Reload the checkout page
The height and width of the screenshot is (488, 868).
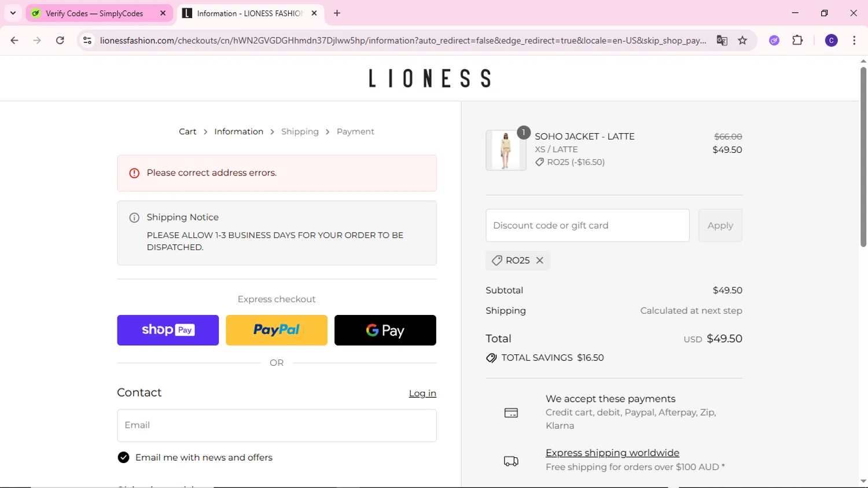[60, 41]
